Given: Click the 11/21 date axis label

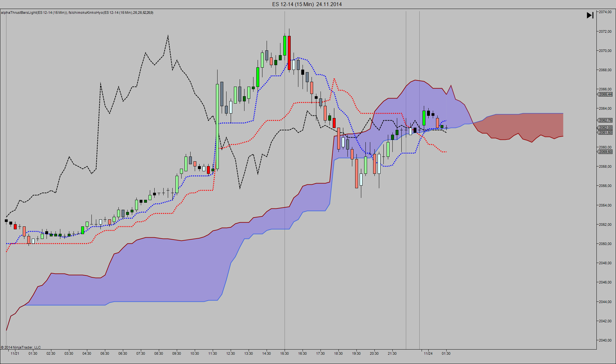Looking at the screenshot, I should 15,353.
